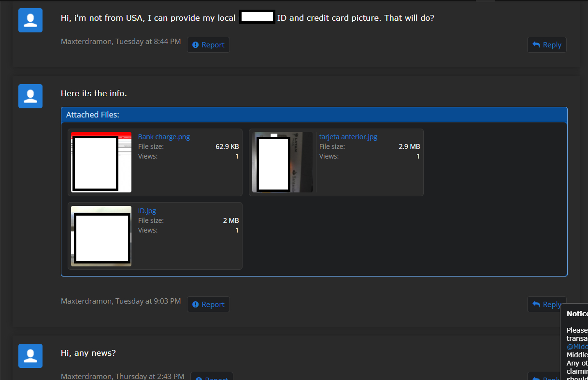Open the Bank charge.png attachment link
588x380 pixels.
point(164,136)
